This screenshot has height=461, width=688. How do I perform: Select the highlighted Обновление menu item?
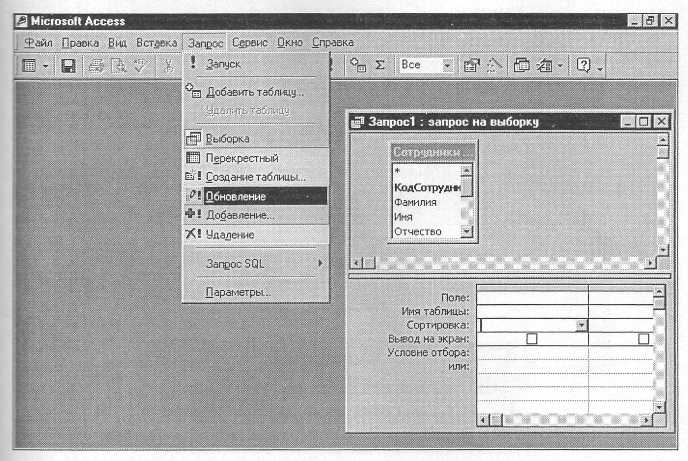(x=256, y=196)
